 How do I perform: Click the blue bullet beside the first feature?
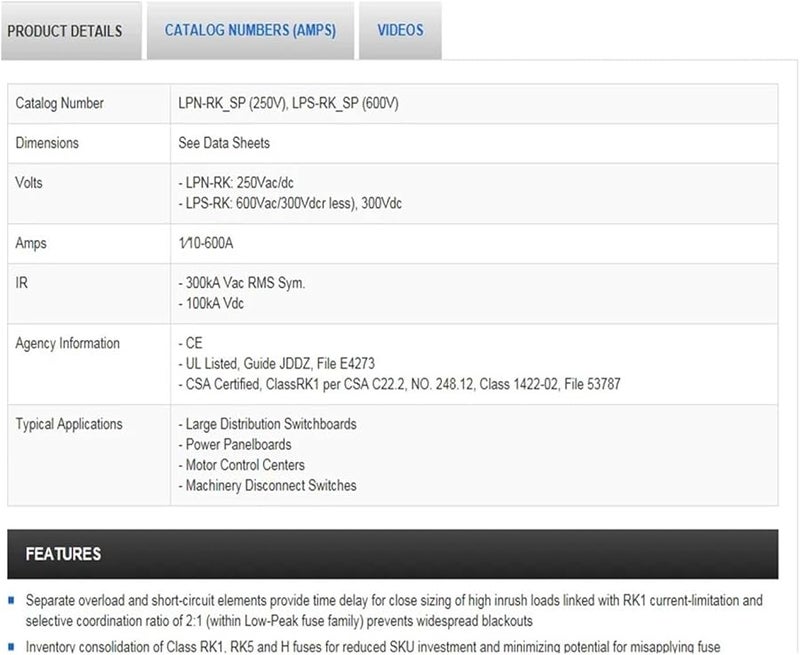[x=11, y=601]
